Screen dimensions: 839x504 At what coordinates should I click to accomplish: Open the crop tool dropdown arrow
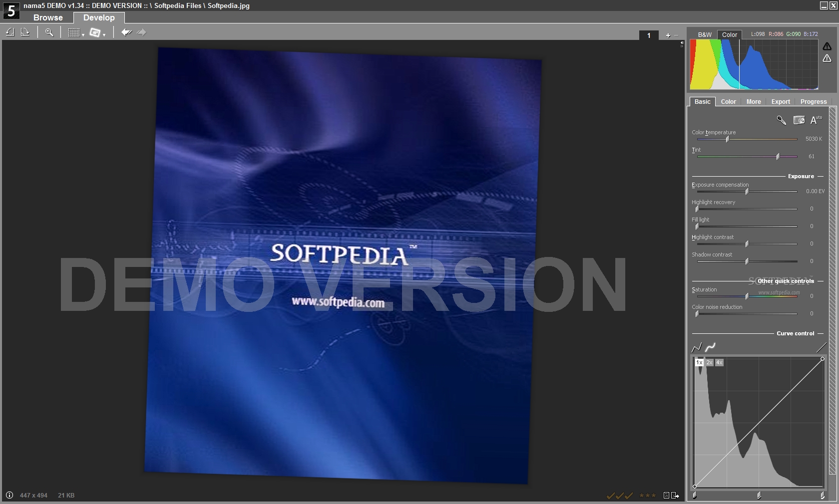83,35
